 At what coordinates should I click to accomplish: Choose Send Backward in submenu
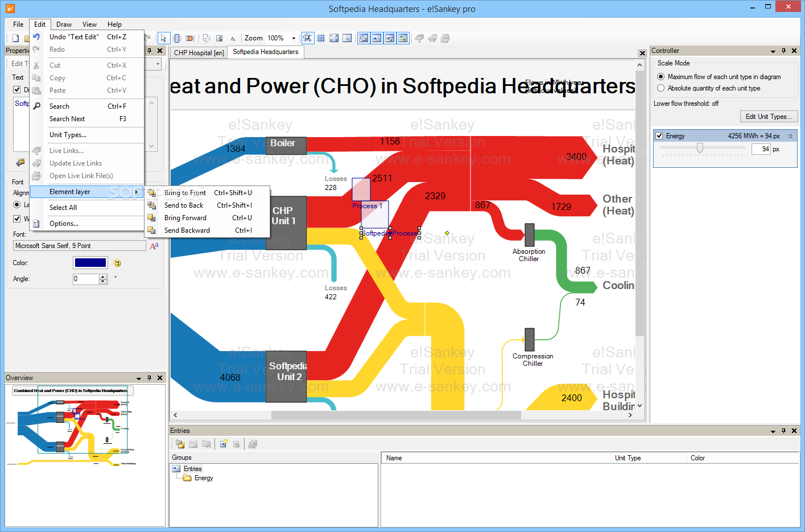coord(208,230)
